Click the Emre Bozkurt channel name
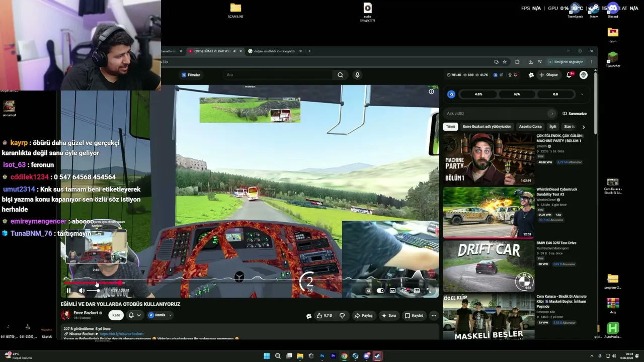The width and height of the screenshot is (644, 362). point(86,313)
